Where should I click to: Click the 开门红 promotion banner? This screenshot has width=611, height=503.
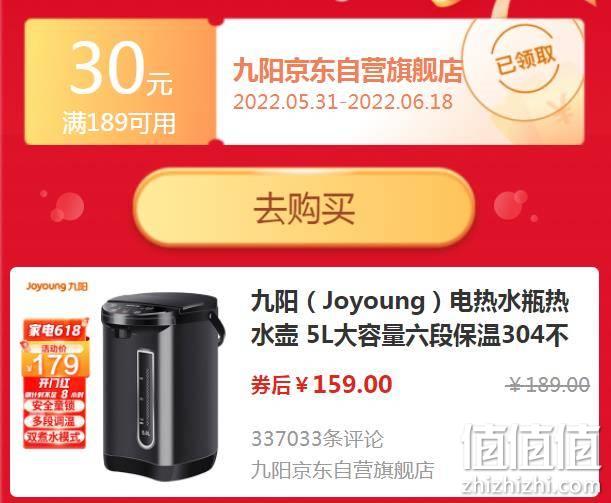(54, 383)
